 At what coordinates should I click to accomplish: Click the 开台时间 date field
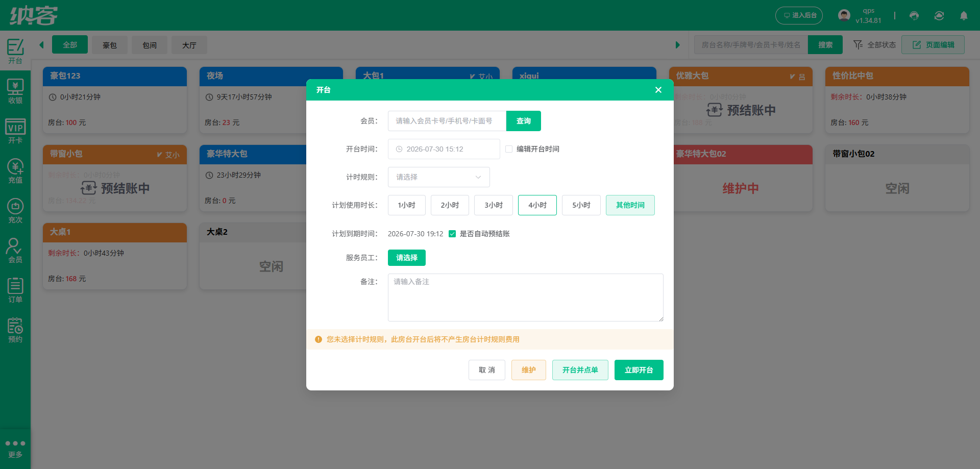444,149
